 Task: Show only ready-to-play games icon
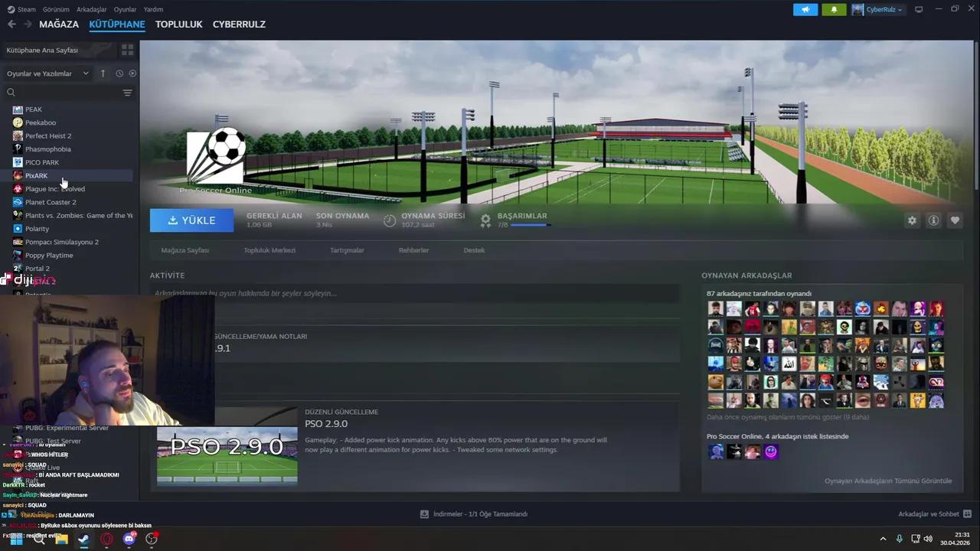(132, 73)
